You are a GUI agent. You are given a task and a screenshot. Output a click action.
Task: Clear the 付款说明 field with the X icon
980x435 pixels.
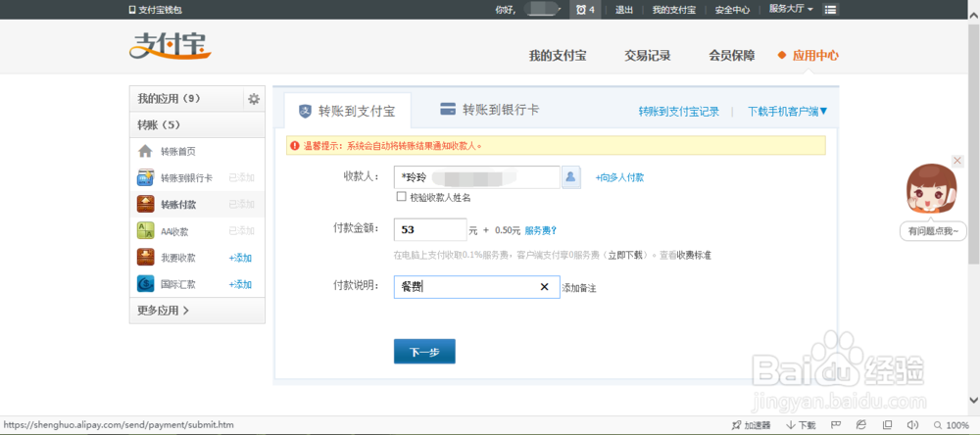tap(544, 287)
